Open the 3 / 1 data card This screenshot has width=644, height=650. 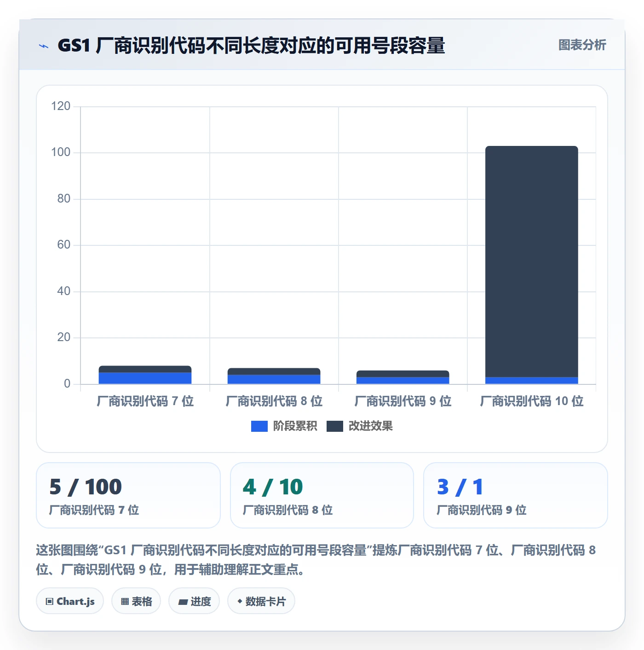click(516, 495)
